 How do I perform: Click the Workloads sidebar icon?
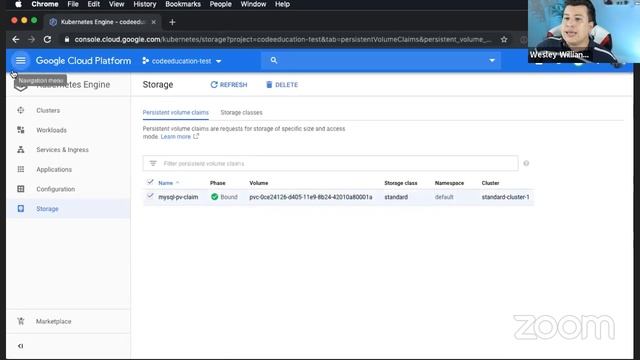pos(20,130)
